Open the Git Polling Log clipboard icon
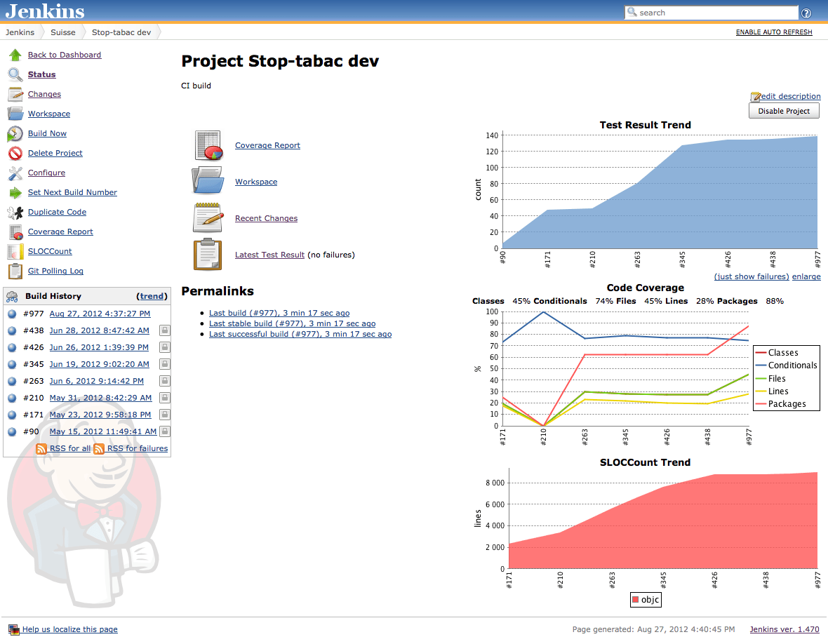 (x=15, y=271)
